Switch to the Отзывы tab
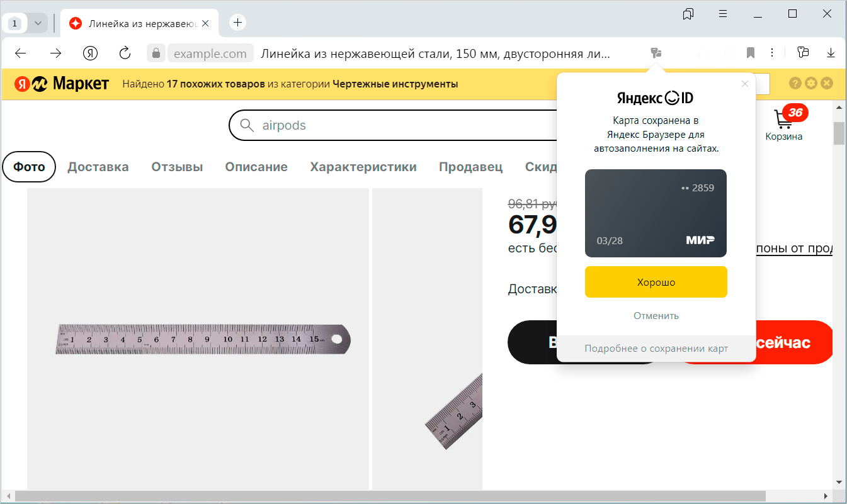847x504 pixels. 177,167
